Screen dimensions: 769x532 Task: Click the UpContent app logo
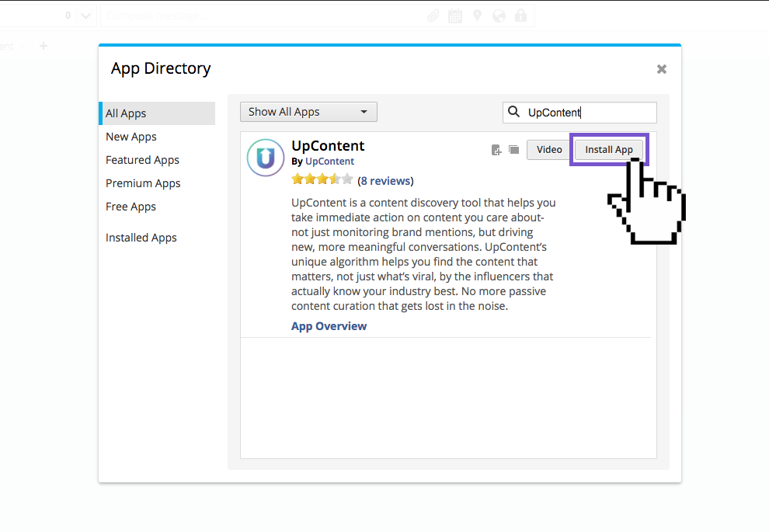pyautogui.click(x=266, y=158)
